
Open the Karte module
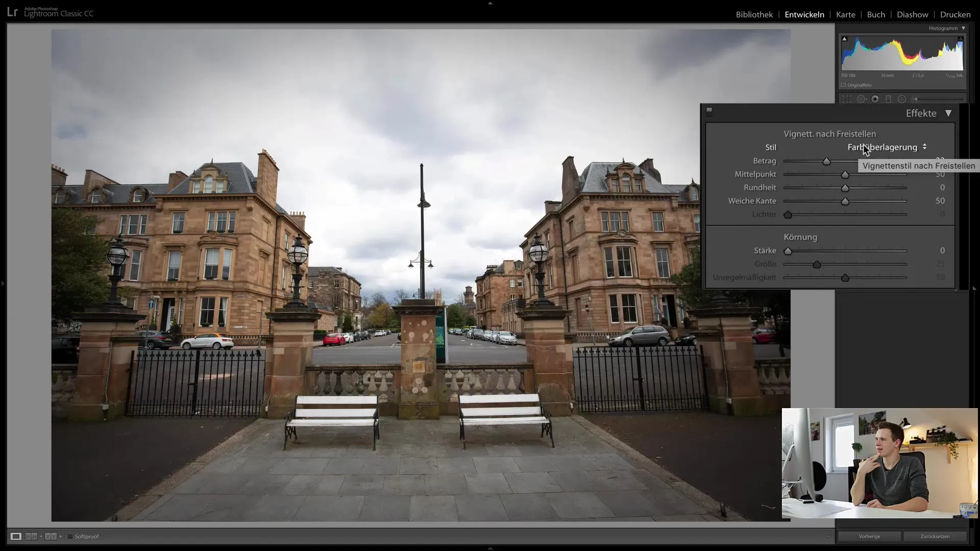point(845,14)
